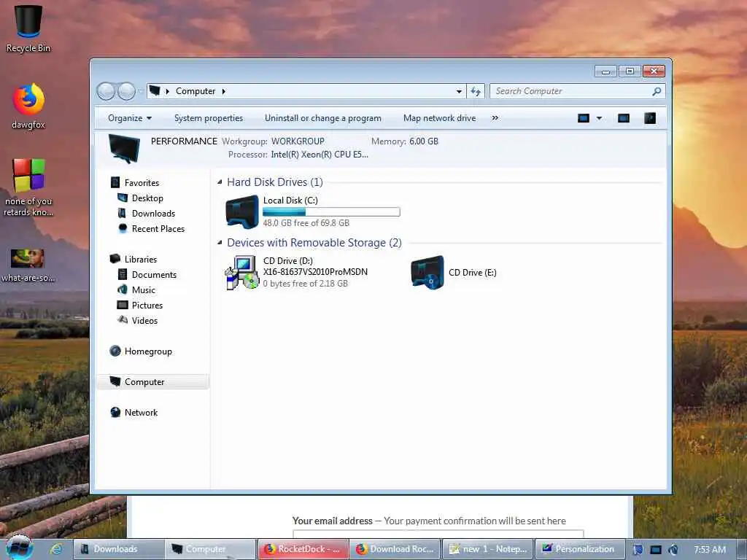
Task: Click the WORKGROUP value in details pane
Action: click(x=298, y=141)
